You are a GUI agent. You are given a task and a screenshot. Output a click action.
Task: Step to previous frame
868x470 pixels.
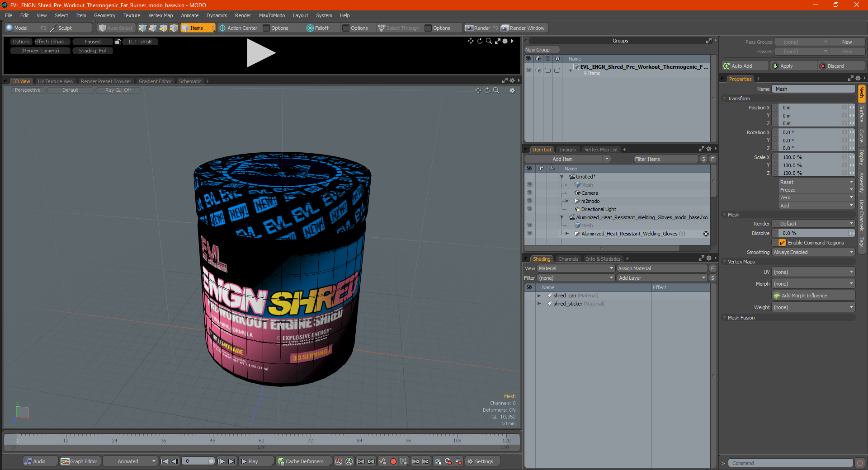(x=175, y=461)
